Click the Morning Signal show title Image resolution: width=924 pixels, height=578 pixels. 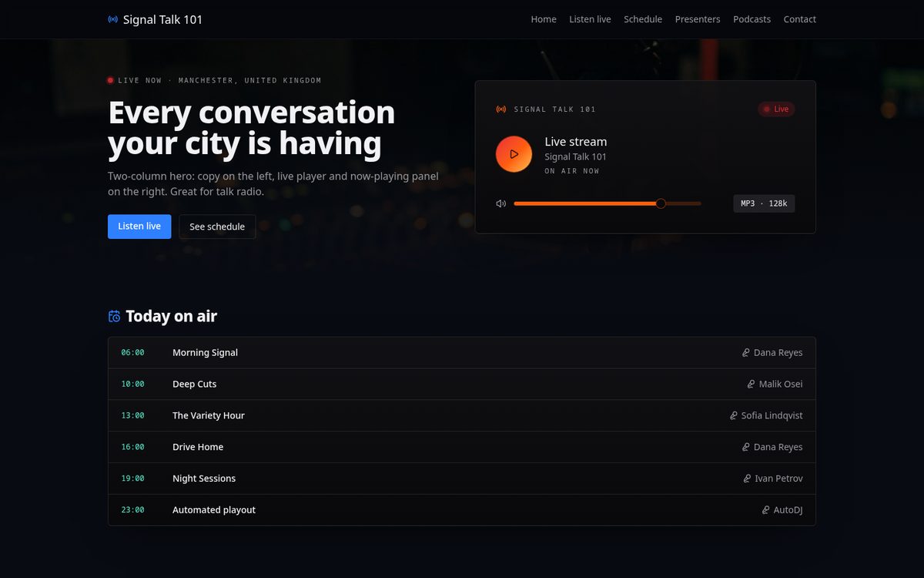click(205, 353)
